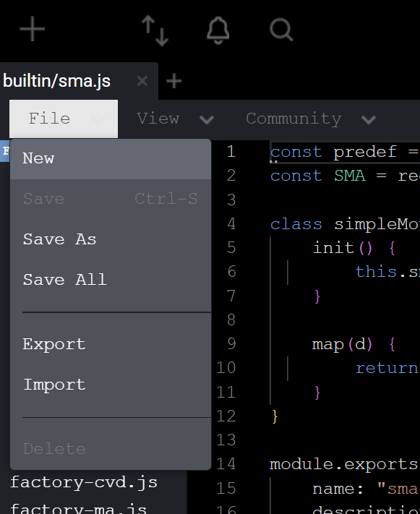This screenshot has height=514, width=420.
Task: Choose New from File menu
Action: tap(111, 158)
